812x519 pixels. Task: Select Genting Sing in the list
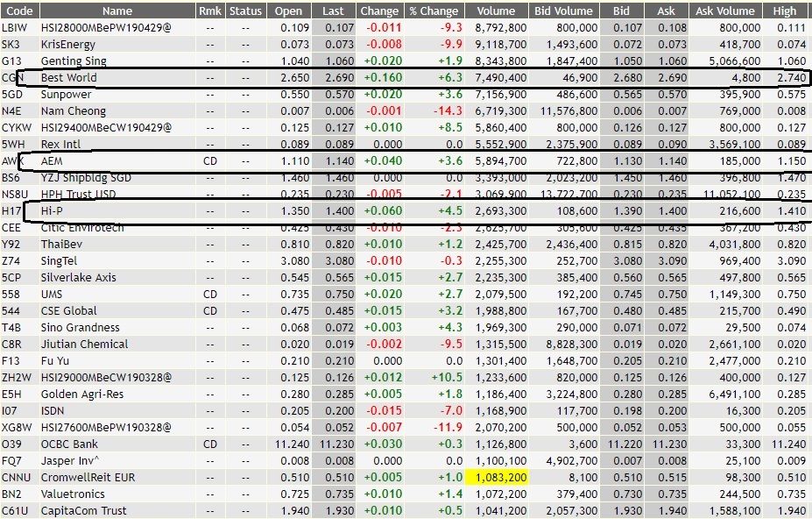tap(74, 61)
